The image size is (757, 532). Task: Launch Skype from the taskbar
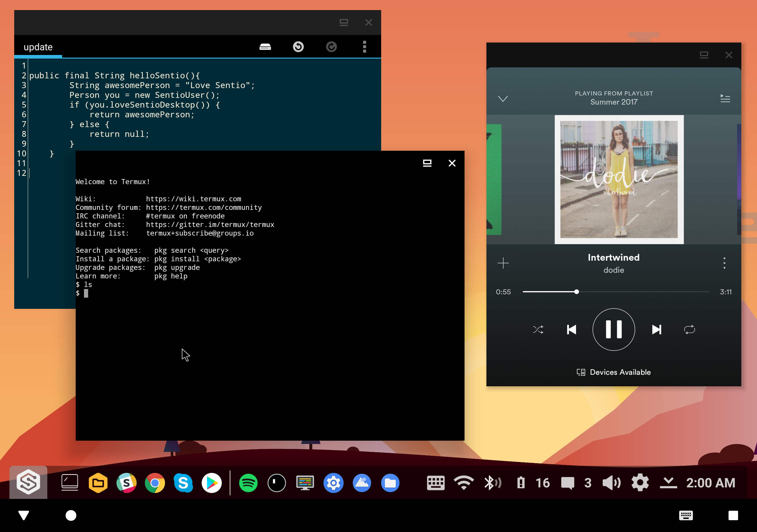click(x=183, y=483)
